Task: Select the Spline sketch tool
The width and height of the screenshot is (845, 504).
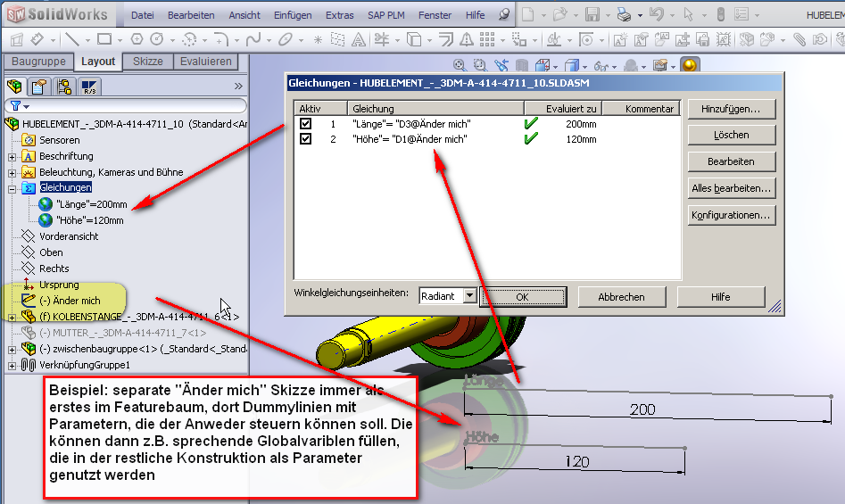Action: coord(253,39)
